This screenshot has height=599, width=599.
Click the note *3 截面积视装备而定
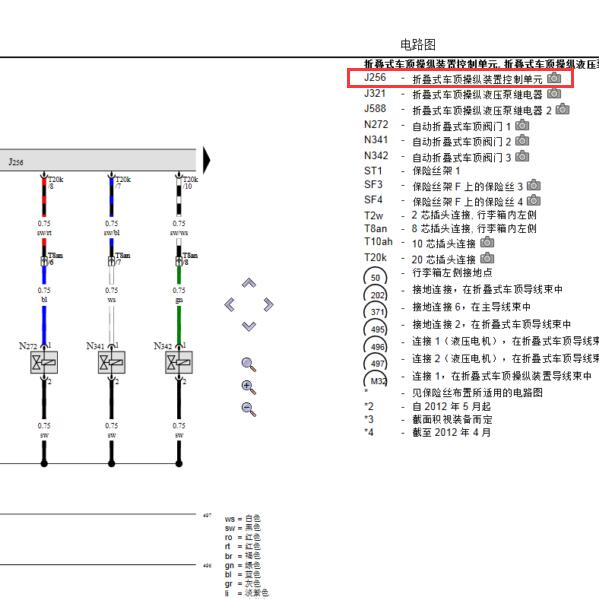428,419
